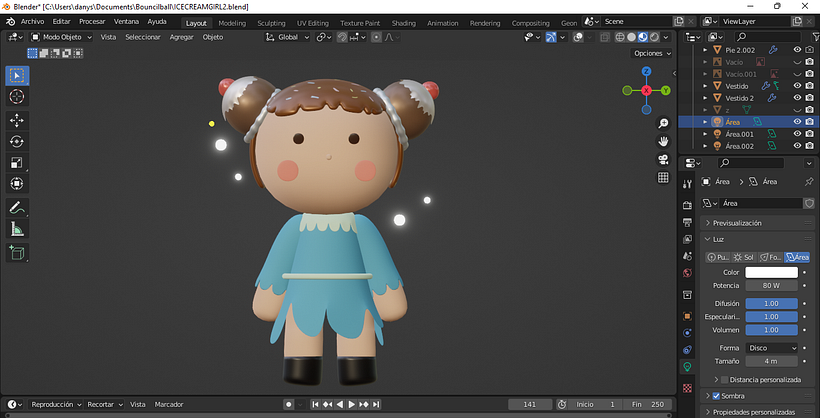
Task: Open the View Layer properties tab icon
Action: coord(688,239)
